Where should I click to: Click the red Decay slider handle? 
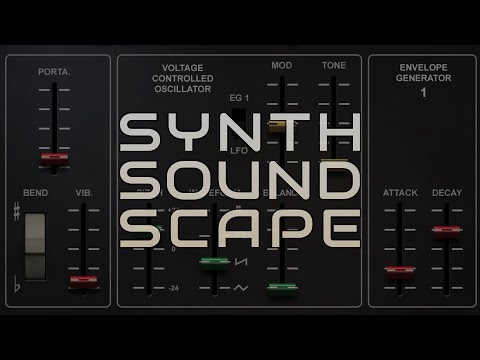pyautogui.click(x=447, y=232)
